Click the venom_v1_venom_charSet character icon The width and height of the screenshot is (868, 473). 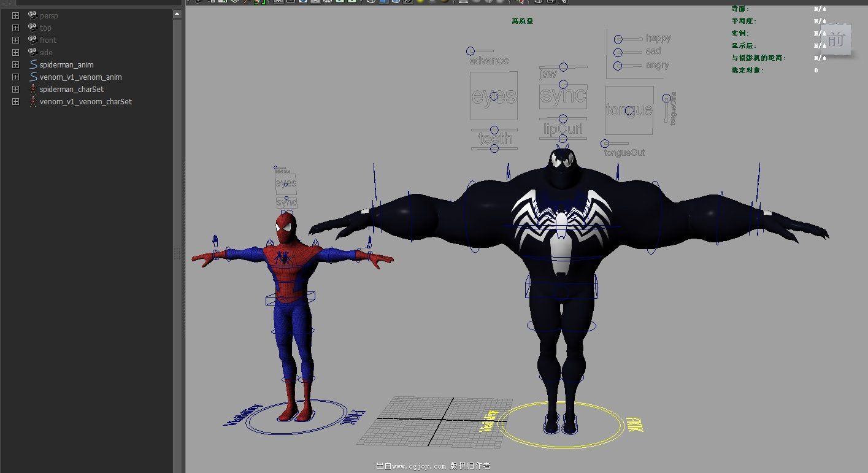click(x=33, y=101)
